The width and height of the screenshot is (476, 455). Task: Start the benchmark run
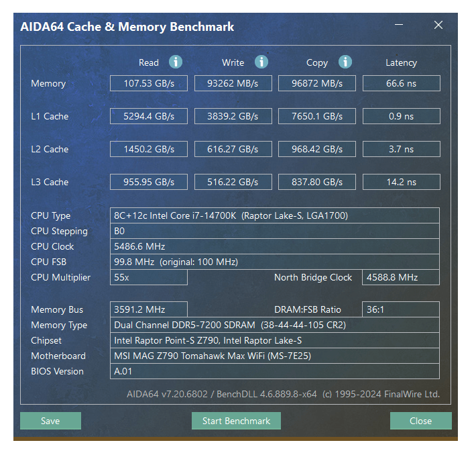tap(236, 421)
